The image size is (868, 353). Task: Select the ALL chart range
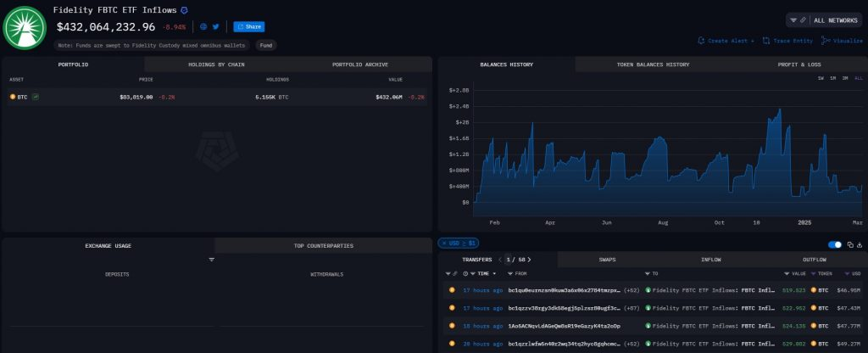[859, 78]
